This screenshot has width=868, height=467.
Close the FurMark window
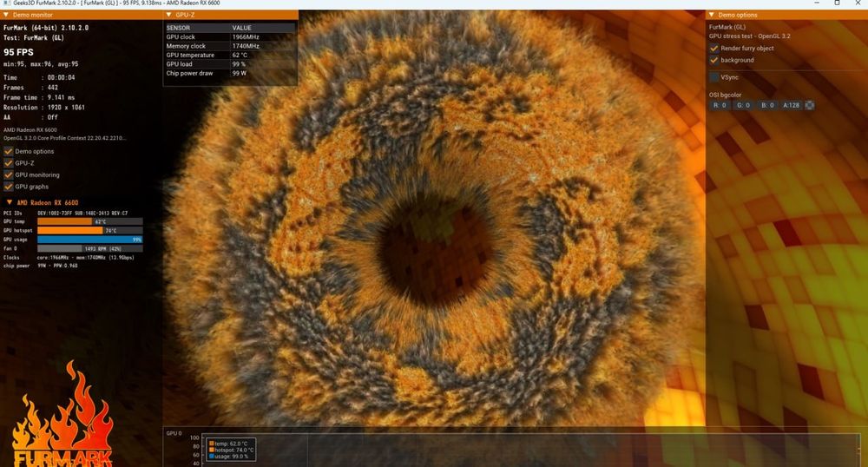[858, 3]
